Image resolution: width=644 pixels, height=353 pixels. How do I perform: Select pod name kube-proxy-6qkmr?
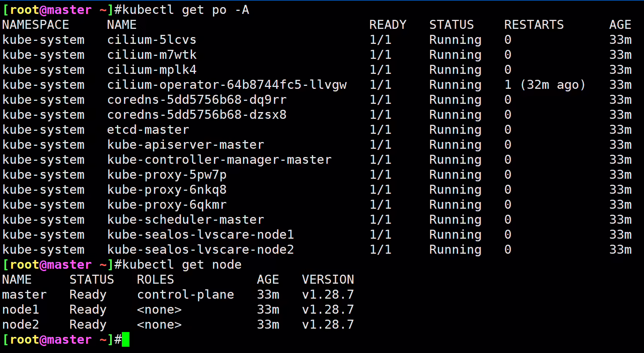(x=167, y=205)
